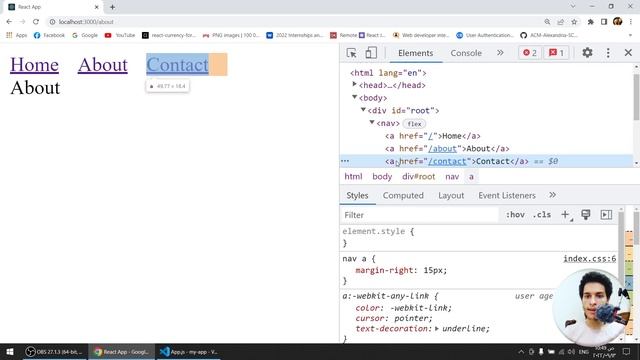Viewport: 640px width, 360px height.
Task: Click the localhost:3000/about address bar
Action: (x=86, y=22)
